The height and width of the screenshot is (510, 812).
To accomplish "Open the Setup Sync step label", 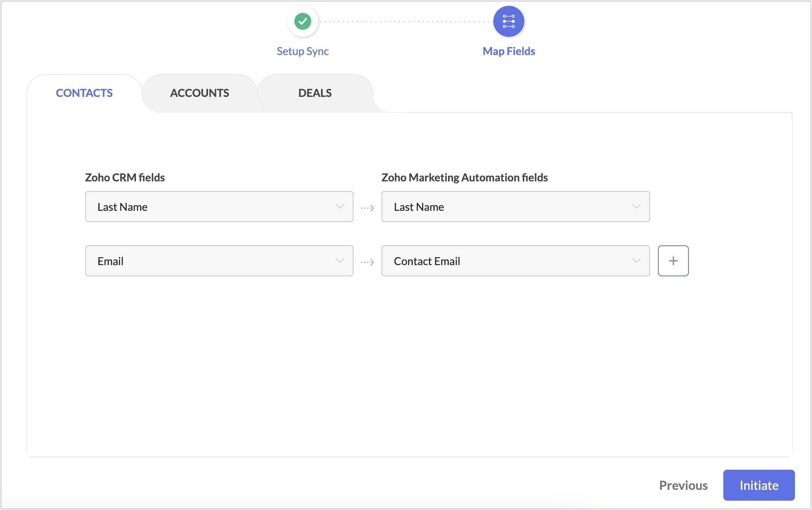I will click(302, 51).
